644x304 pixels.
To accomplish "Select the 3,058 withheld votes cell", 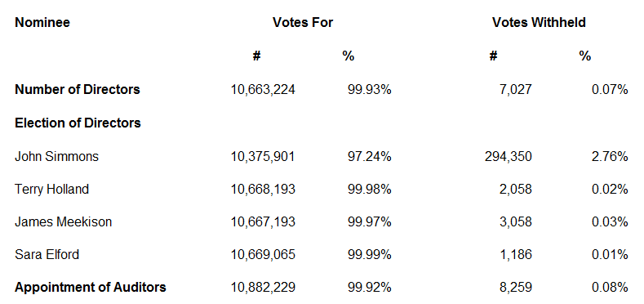I will (516, 222).
